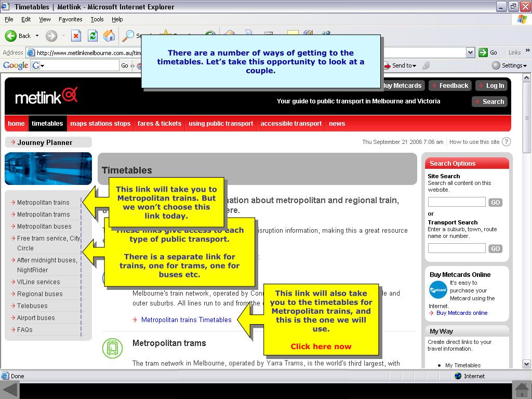Open the Help menu
Viewport: 532px width, 399px height.
pyautogui.click(x=117, y=19)
